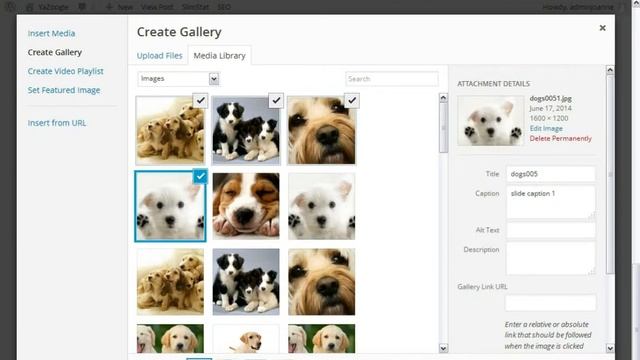Click Delete Permanently link
Screen dimensions: 640x360
[x=560, y=138]
